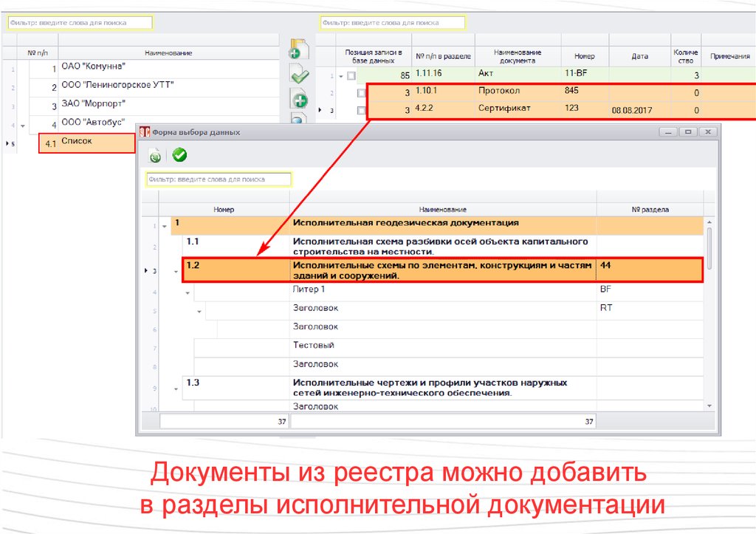The image size is (756, 534).
Task: Tick the checkbox in the Акт row
Action: 351,75
